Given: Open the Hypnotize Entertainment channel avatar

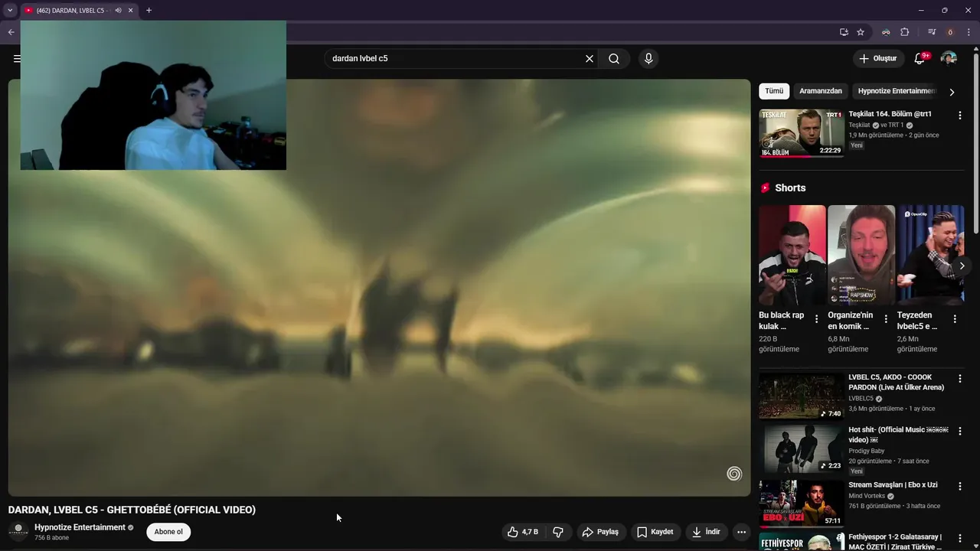Looking at the screenshot, I should point(18,531).
